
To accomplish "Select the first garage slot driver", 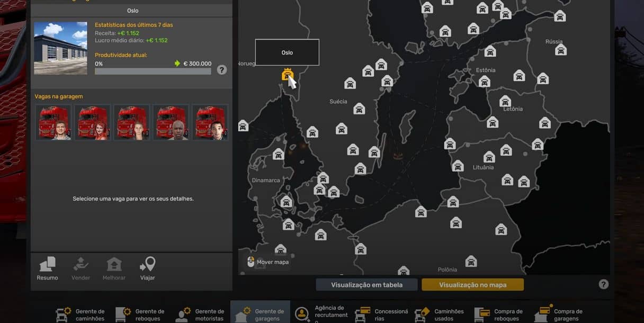I will pos(53,122).
